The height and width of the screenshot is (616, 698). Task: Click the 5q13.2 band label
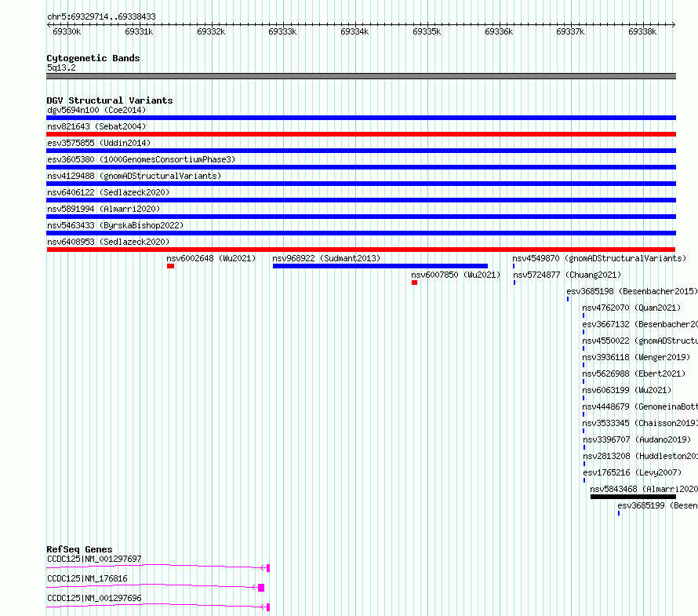pyautogui.click(x=61, y=67)
